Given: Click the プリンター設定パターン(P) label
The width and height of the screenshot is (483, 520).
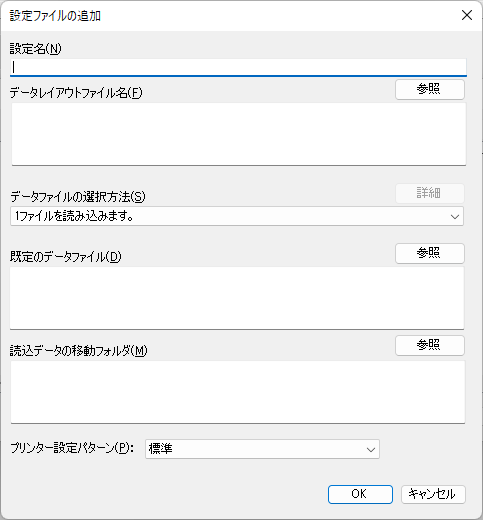Looking at the screenshot, I should coord(72,448).
